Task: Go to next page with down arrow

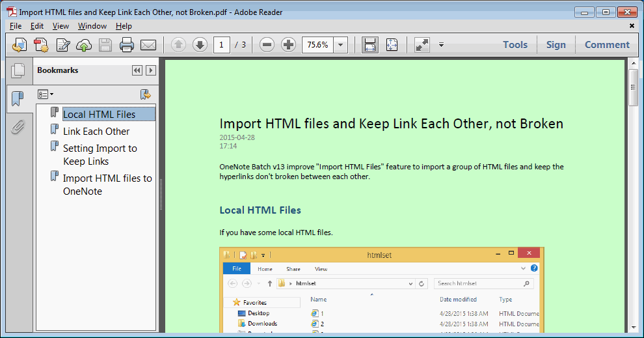Action: tap(200, 45)
